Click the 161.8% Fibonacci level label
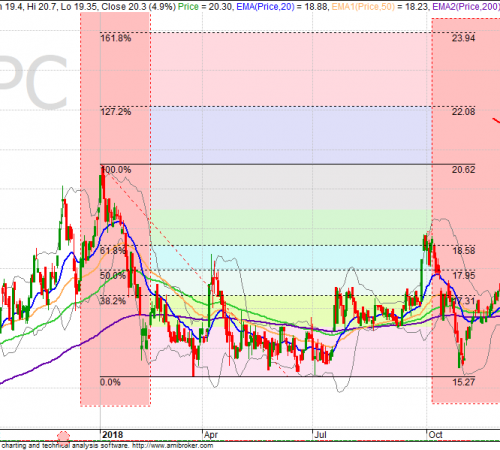Screen dimensions: 500x450 tap(116, 38)
